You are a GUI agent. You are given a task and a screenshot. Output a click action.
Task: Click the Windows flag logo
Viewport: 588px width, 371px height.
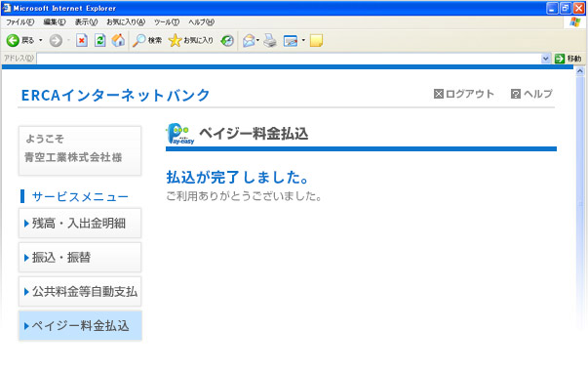point(575,22)
